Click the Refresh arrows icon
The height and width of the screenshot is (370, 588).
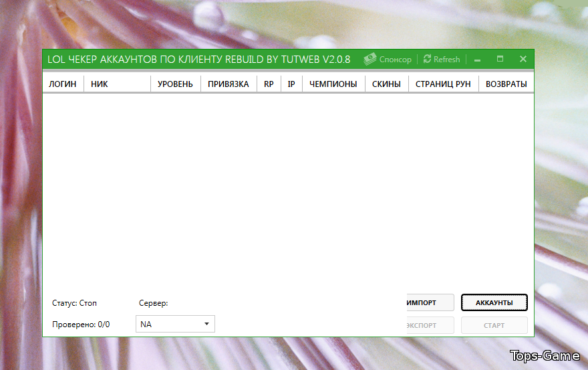tap(428, 60)
